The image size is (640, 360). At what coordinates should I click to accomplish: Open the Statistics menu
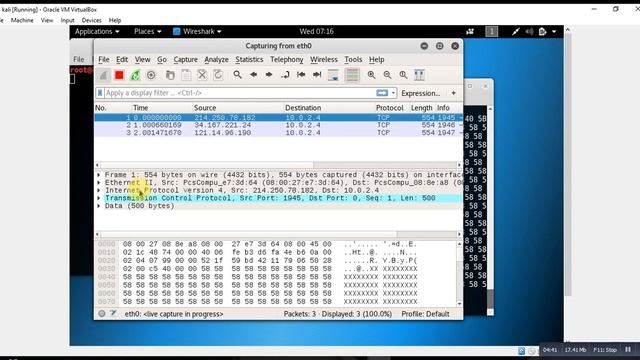pyautogui.click(x=249, y=60)
